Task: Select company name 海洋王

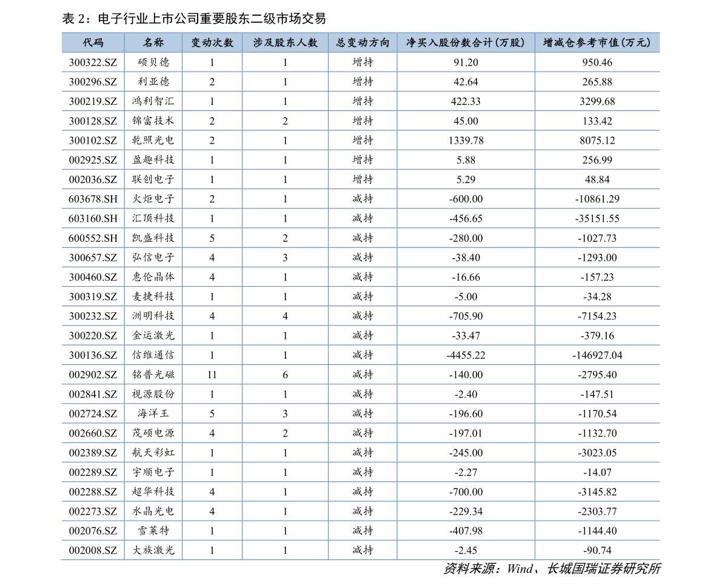Action: click(x=153, y=413)
